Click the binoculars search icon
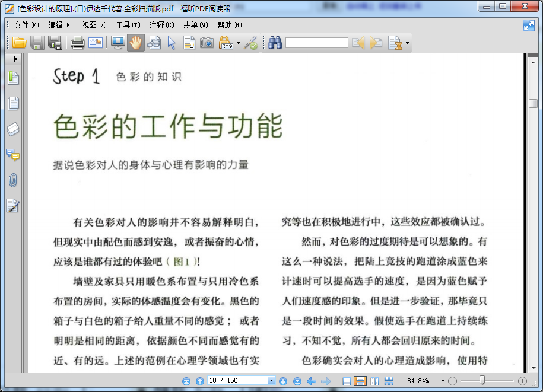Viewport: 543px width, 392px height. (275, 43)
